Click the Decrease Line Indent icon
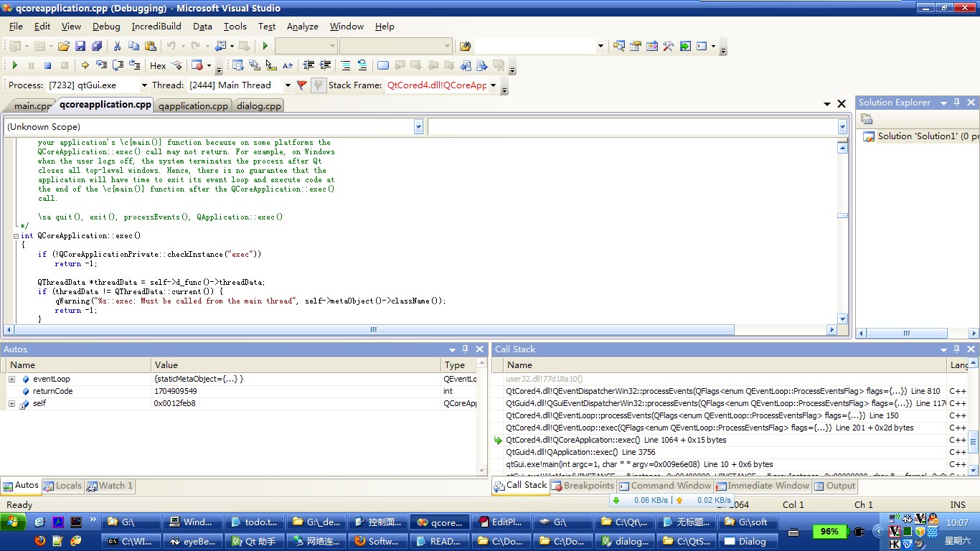 (308, 65)
